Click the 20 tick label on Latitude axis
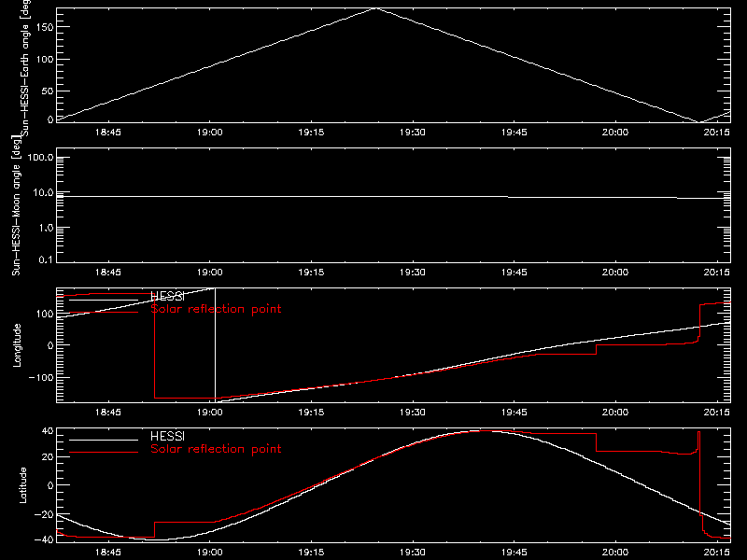The image size is (747, 560). pyautogui.click(x=49, y=457)
